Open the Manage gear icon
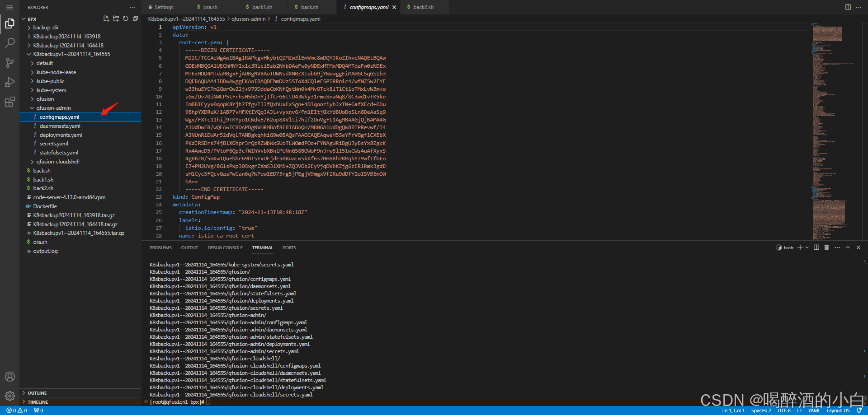Screen dimensions: 868x415 point(9,396)
